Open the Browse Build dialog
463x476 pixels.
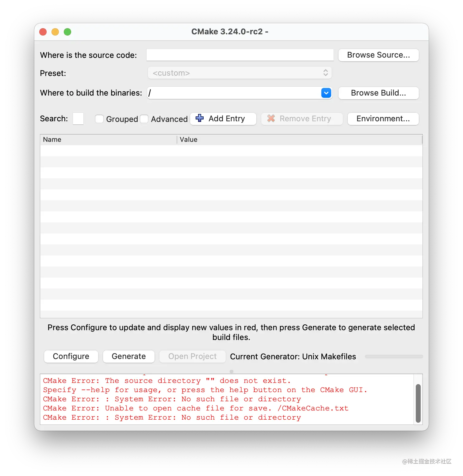click(x=378, y=93)
